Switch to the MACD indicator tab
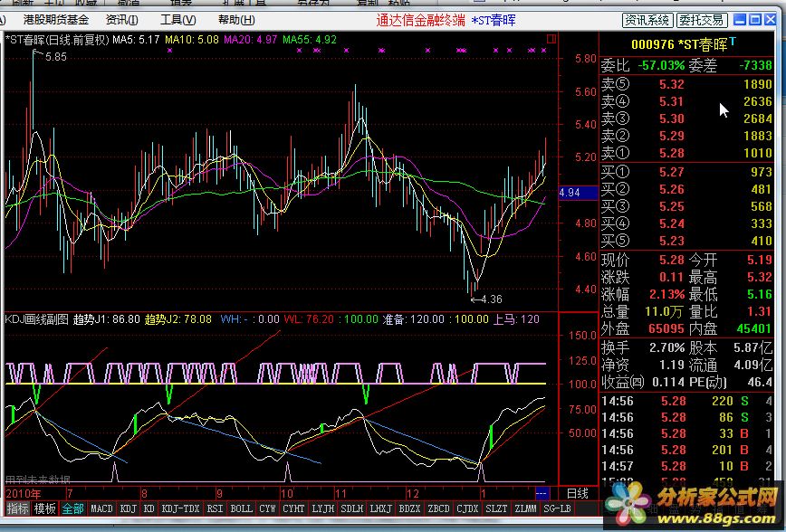 click(x=101, y=508)
